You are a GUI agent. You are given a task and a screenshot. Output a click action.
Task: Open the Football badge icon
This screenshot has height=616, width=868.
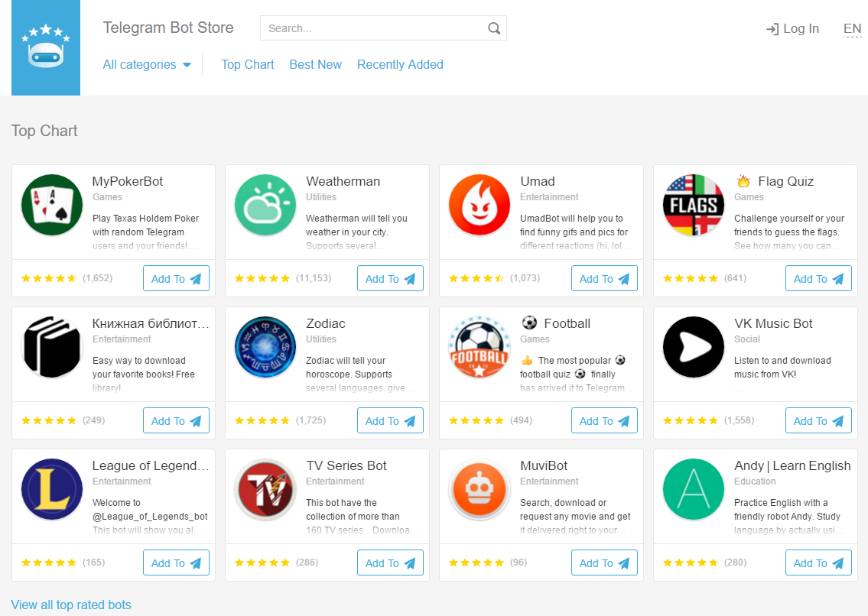[480, 347]
